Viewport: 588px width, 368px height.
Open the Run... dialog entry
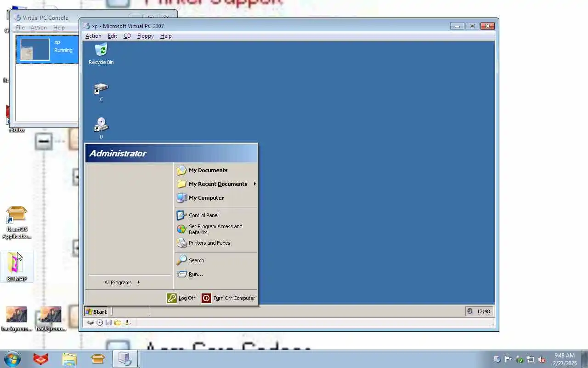(x=196, y=274)
